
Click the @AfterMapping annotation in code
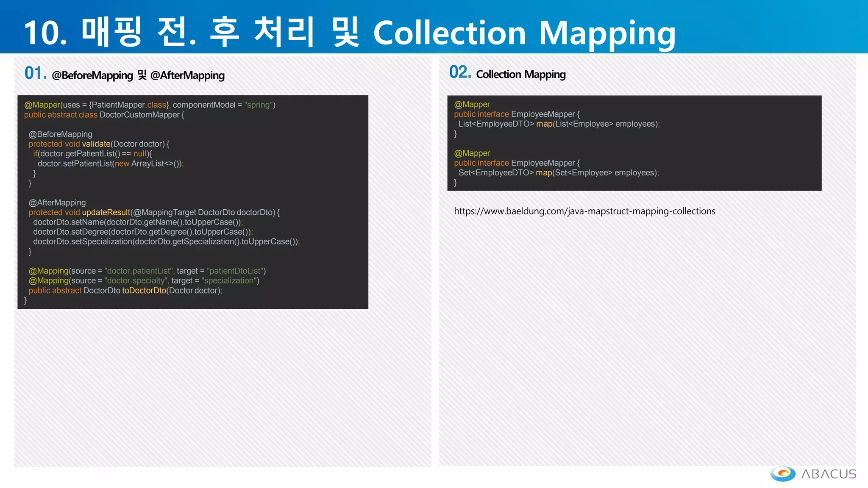pyautogui.click(x=57, y=203)
